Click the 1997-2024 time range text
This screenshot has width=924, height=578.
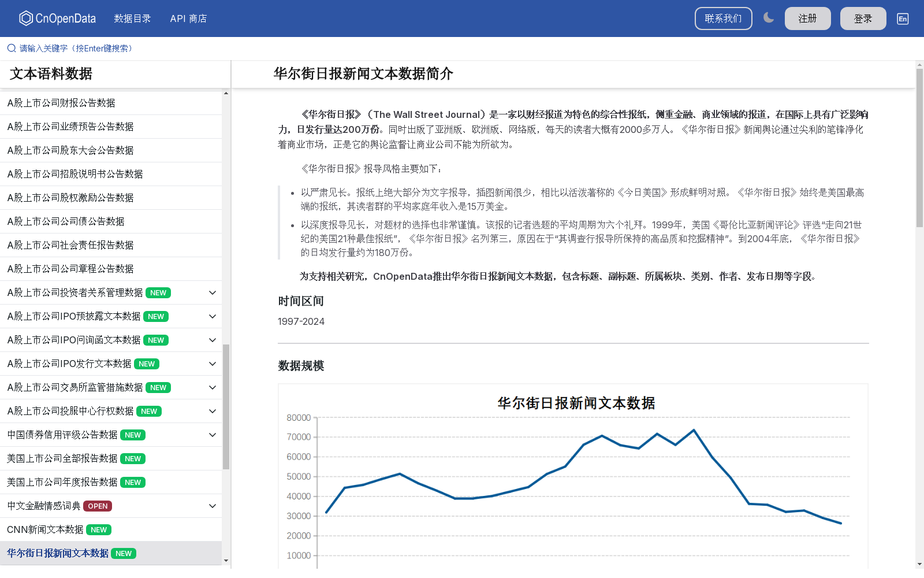tap(301, 321)
